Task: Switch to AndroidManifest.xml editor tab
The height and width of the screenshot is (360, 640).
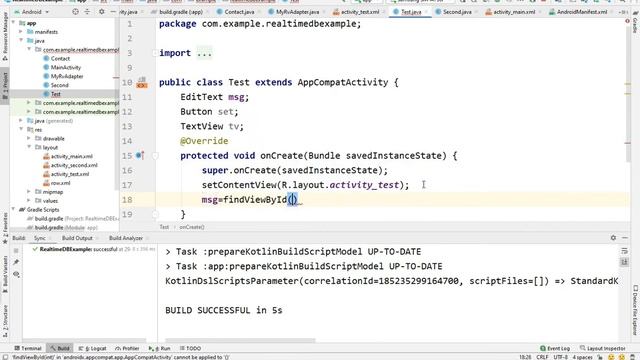Action: pos(582,12)
